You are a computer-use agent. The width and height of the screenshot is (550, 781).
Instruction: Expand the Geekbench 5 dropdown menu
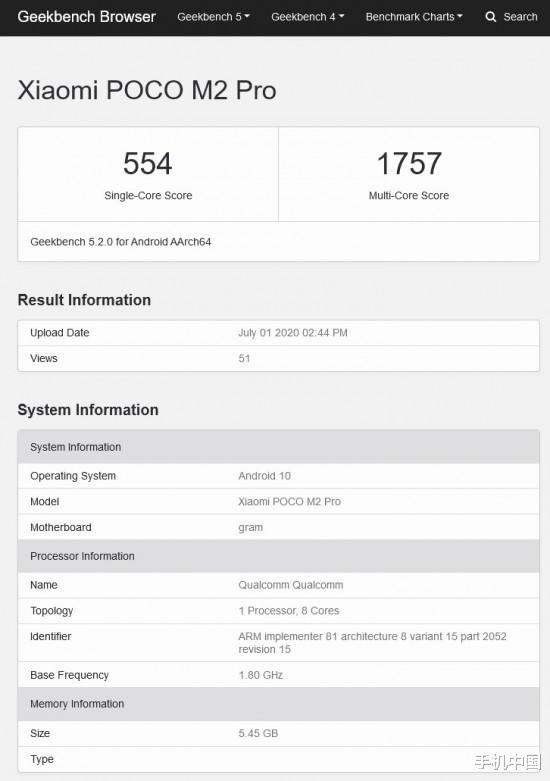213,16
